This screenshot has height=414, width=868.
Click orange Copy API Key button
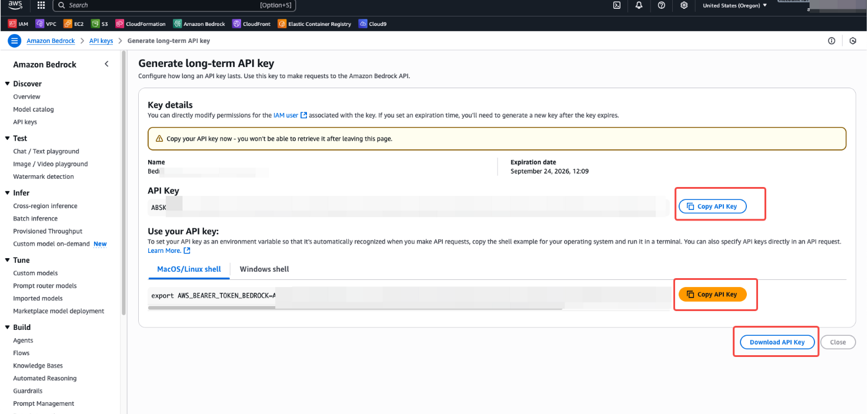(x=712, y=294)
